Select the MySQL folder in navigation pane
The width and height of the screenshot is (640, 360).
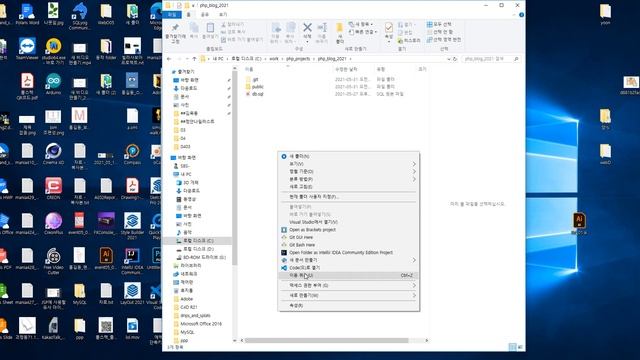(187, 332)
